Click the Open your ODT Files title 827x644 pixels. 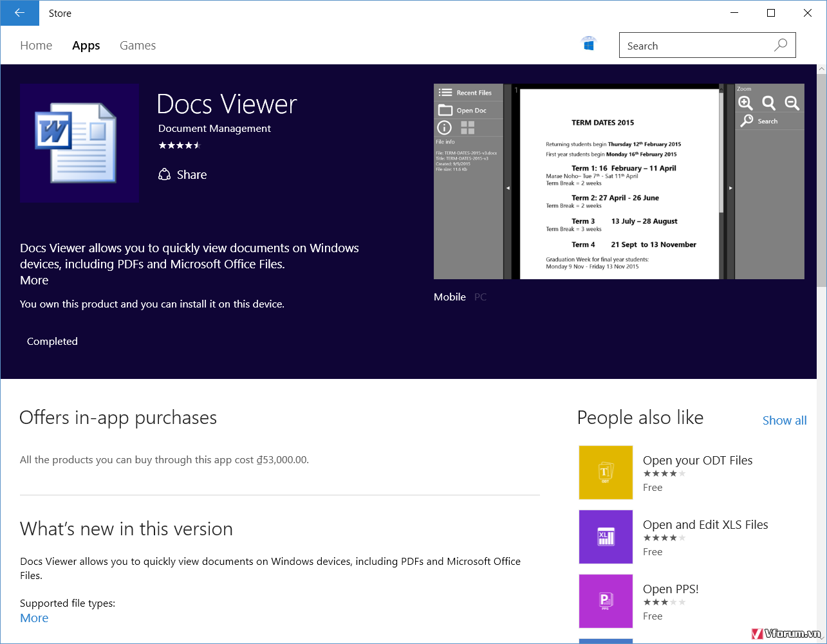698,460
